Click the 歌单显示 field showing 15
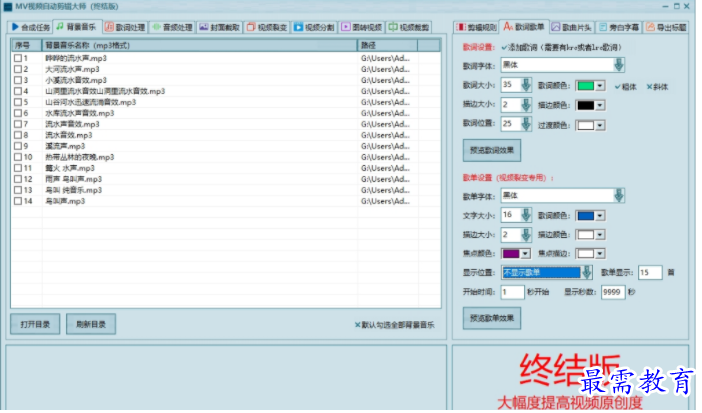 point(650,272)
